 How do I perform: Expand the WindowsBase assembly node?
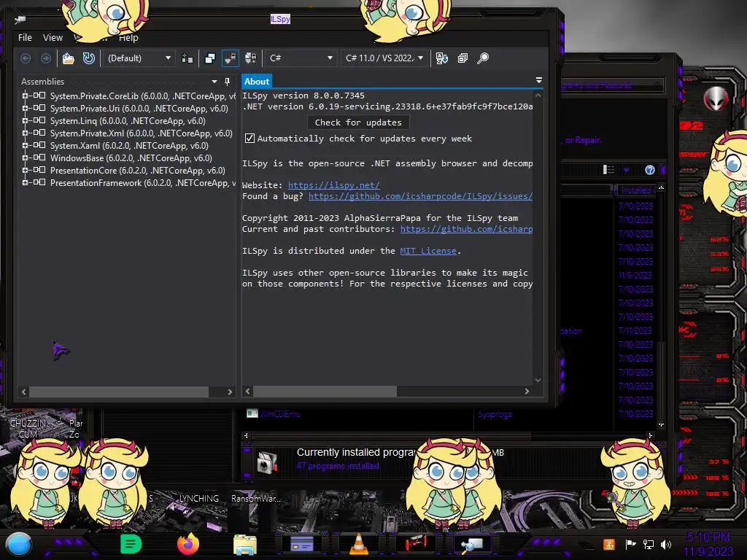(25, 157)
